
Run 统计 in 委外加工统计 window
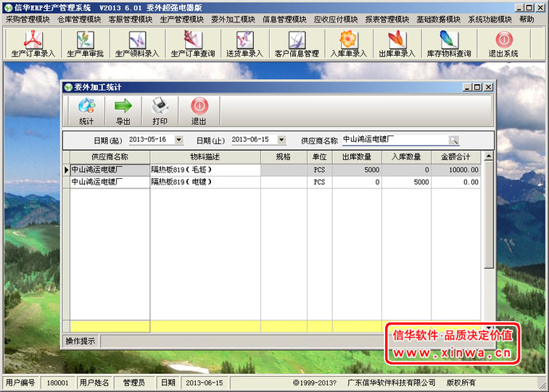pos(86,111)
